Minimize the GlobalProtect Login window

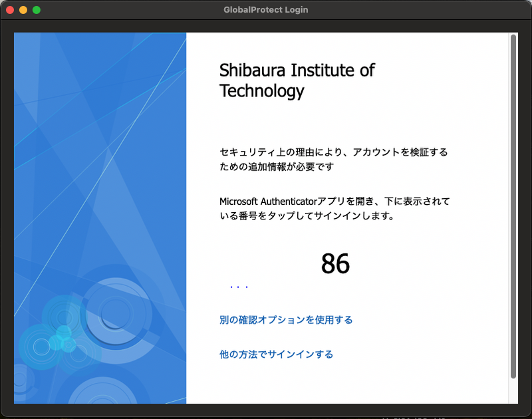point(23,10)
